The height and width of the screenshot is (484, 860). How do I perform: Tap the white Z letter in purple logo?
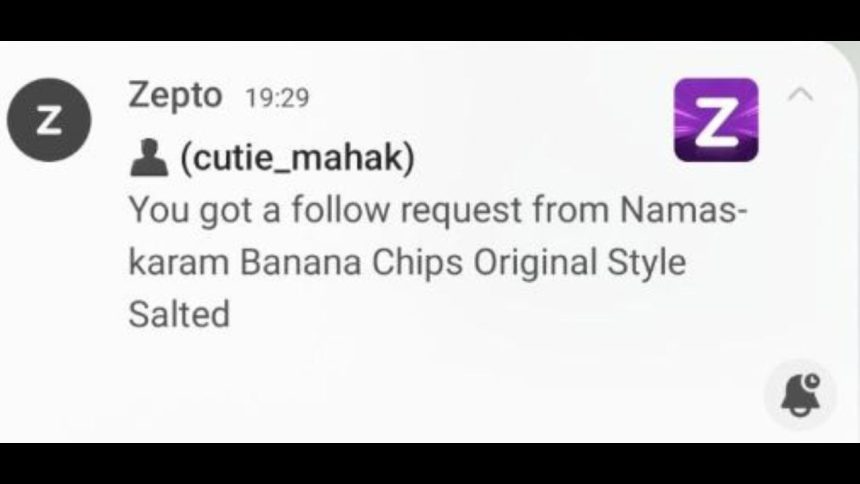pyautogui.click(x=715, y=124)
